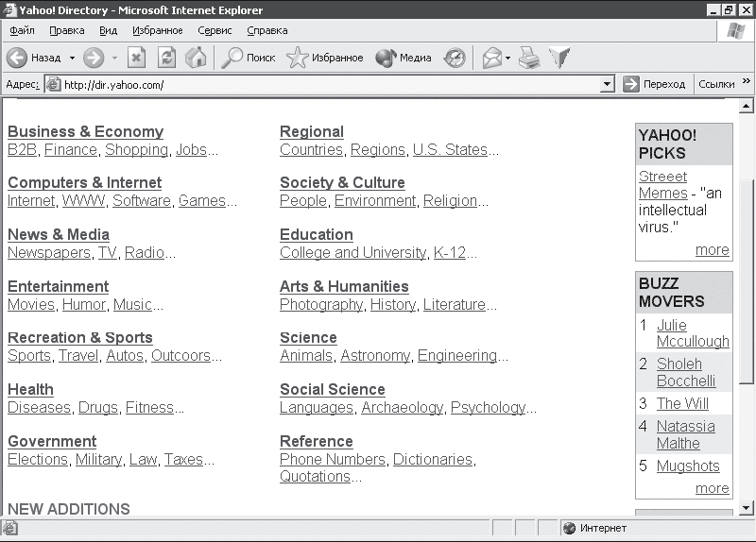Open the Сервис menu
The width and height of the screenshot is (756, 542).
[x=215, y=30]
